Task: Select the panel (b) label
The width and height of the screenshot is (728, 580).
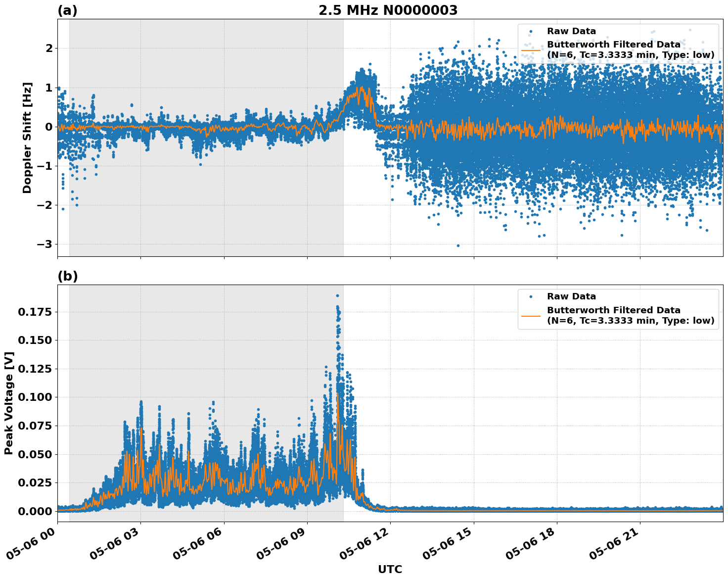Action: [x=68, y=276]
